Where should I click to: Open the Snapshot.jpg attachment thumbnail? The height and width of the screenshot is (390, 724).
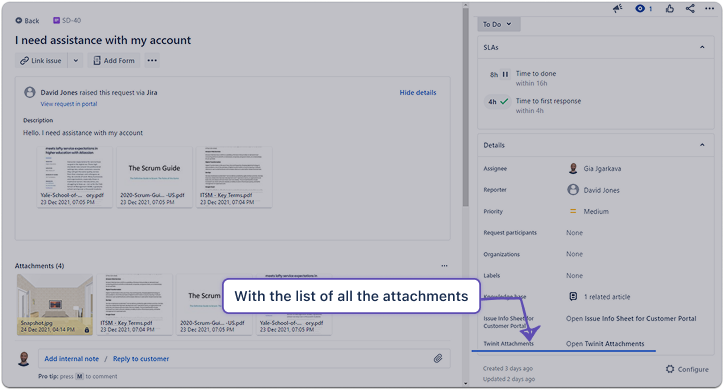(55, 305)
